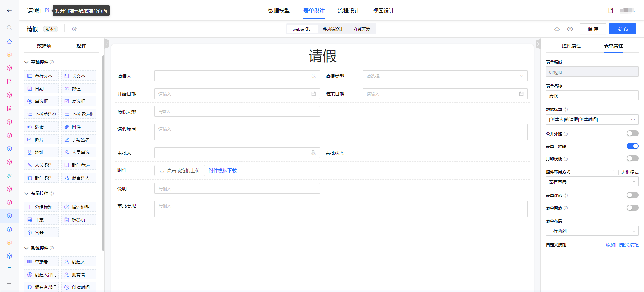
Task: Check the 边框模式 checkbox
Action: click(615, 172)
